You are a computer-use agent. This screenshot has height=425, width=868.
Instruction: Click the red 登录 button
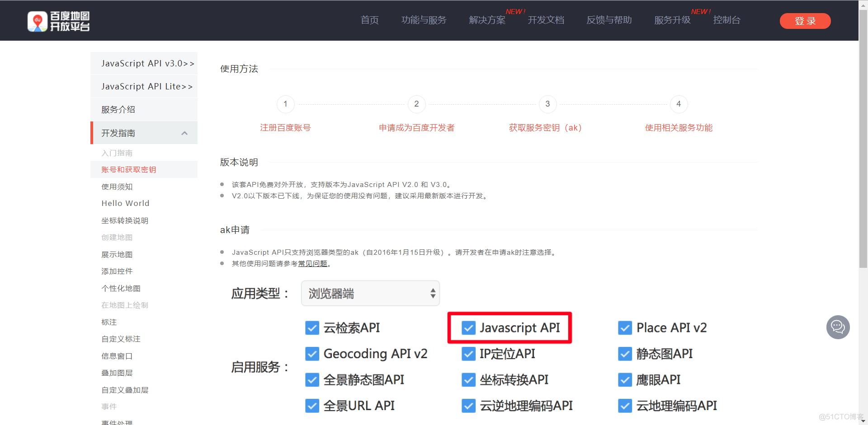pyautogui.click(x=805, y=21)
